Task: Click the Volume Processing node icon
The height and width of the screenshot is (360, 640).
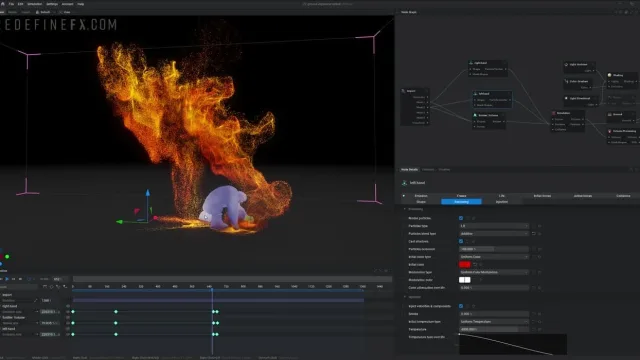Action: point(610,131)
